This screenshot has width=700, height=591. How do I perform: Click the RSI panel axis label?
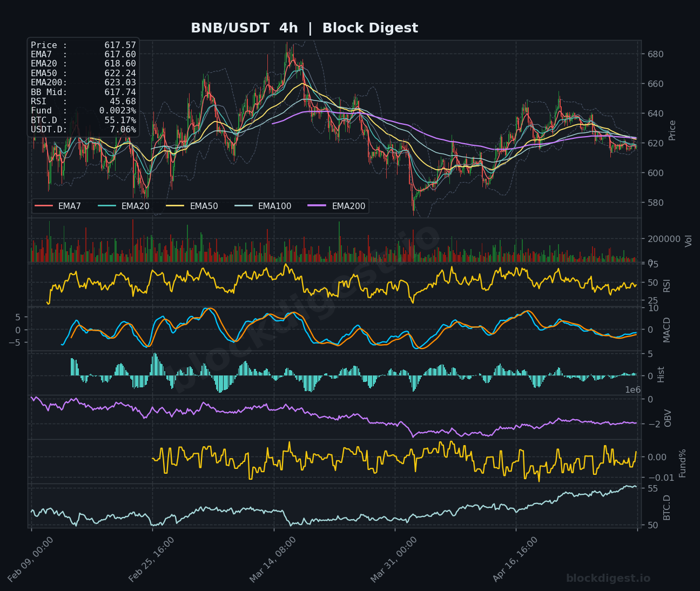(x=667, y=286)
